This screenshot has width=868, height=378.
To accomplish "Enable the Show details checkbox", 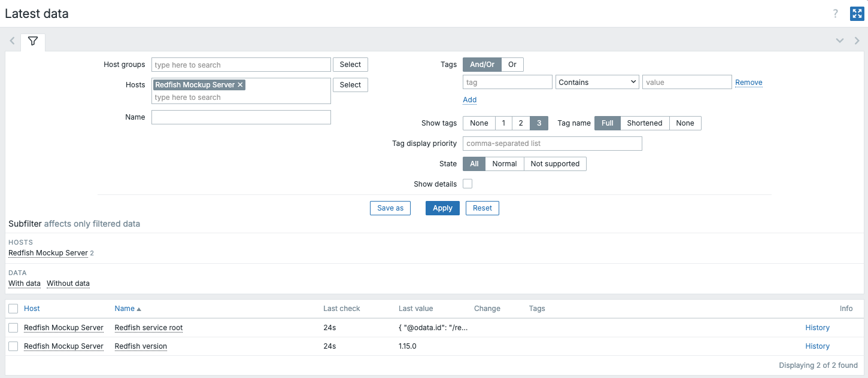I will coord(468,184).
